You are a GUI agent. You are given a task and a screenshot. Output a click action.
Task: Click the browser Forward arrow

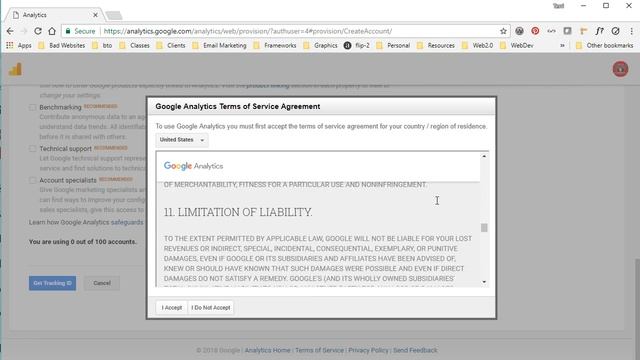[24, 31]
